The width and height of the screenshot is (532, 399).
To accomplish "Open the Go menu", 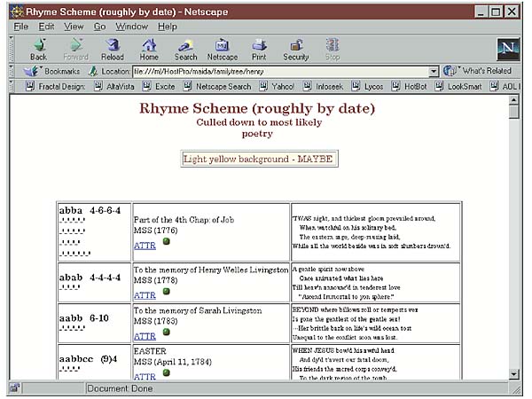I will pos(99,27).
